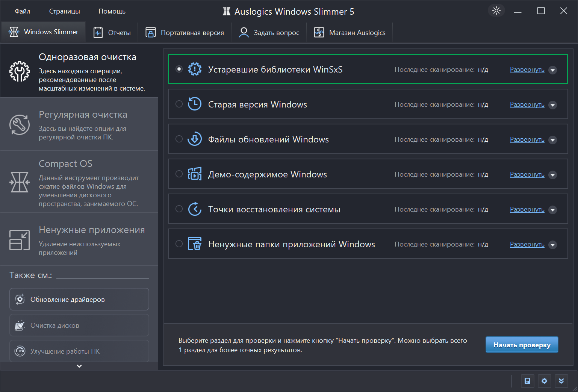Click the Очистка дисков broom icon
This screenshot has width=578, height=392.
click(20, 325)
